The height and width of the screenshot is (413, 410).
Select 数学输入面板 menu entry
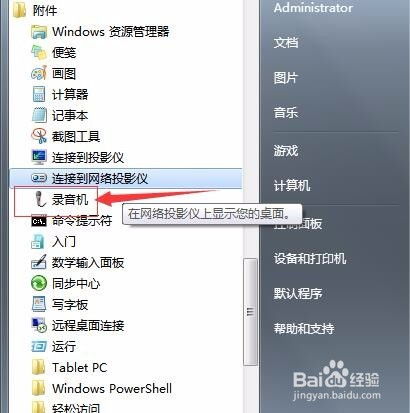pos(77,263)
